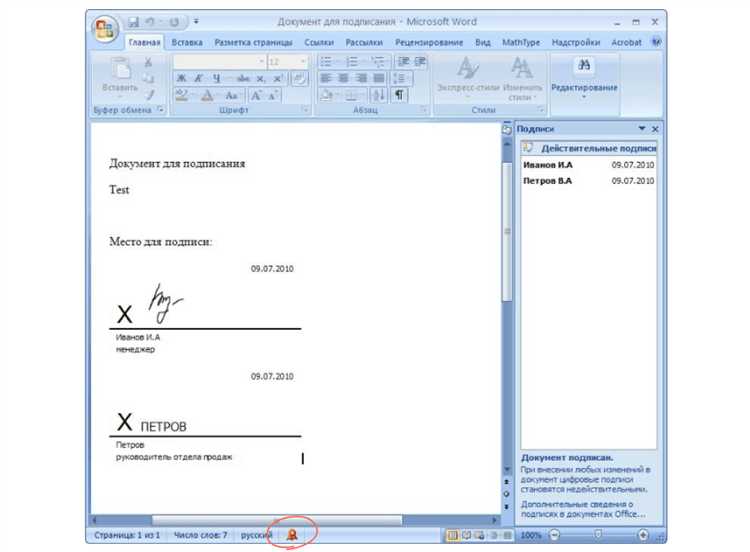Open the font size dropdown
The image size is (750, 552).
tap(303, 62)
